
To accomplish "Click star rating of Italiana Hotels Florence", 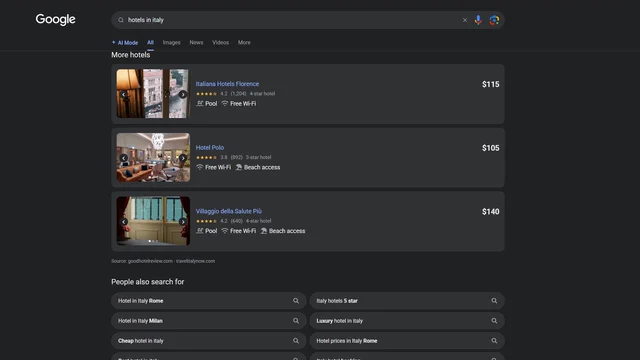I will pos(207,94).
